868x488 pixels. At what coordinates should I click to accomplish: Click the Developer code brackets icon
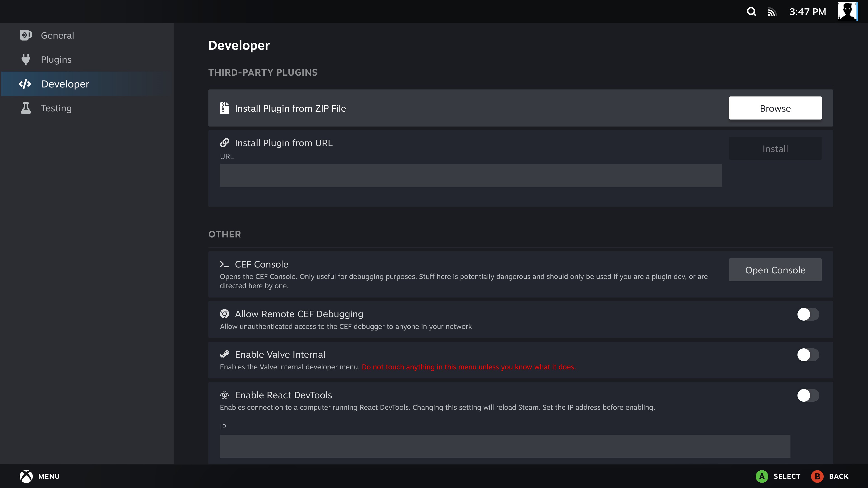click(x=25, y=84)
